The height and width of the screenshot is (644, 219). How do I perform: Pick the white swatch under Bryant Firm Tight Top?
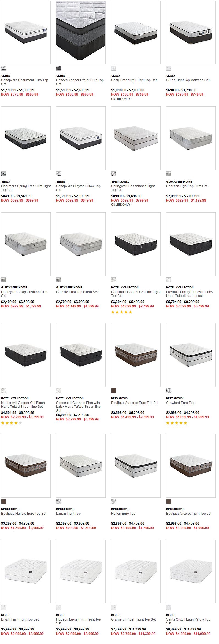4,607
